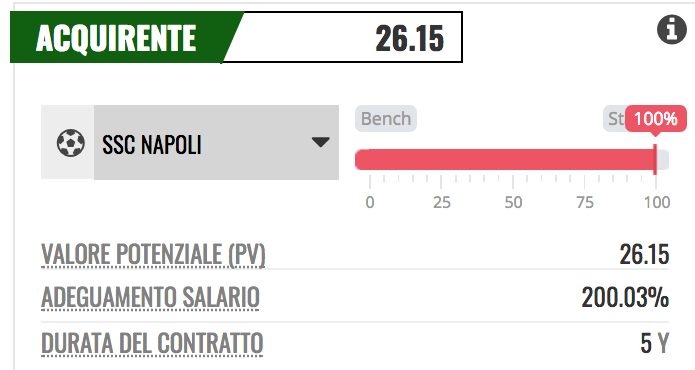Click the 26.15 value in Acquirente header
This screenshot has height=370, width=695.
(410, 39)
